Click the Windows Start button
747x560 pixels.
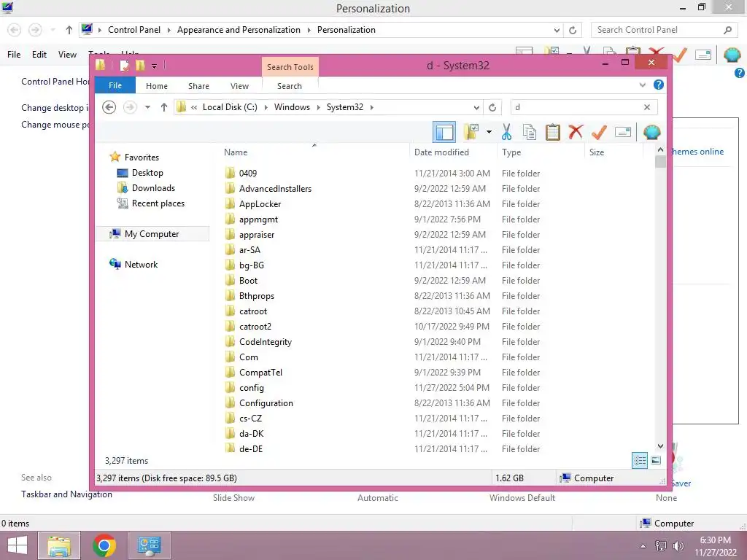click(x=18, y=545)
